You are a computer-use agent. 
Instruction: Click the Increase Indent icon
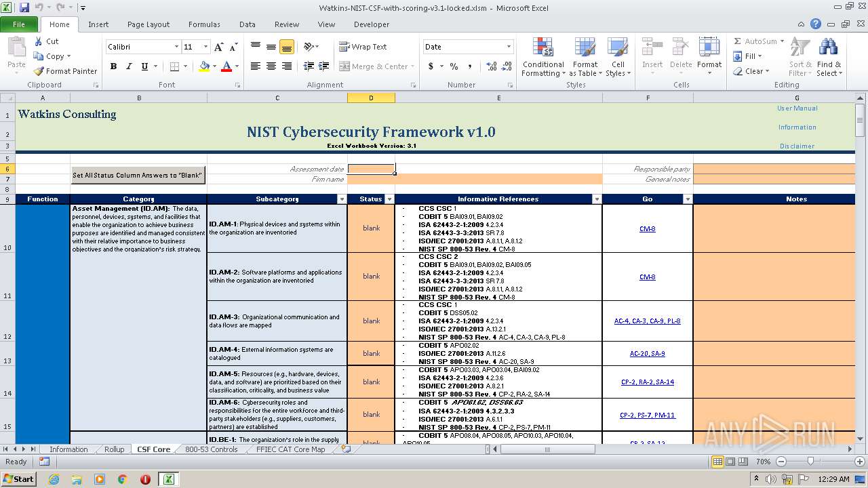[x=324, y=66]
